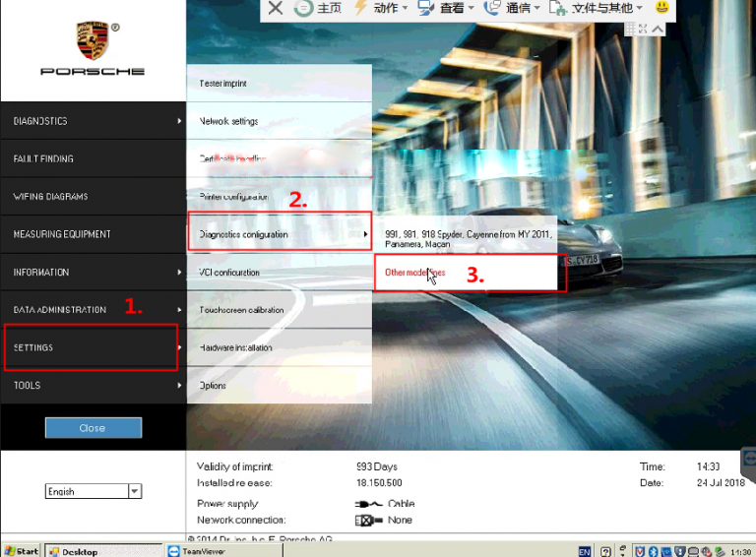Click the blue Close button
The image size is (756, 557).
[x=94, y=428]
